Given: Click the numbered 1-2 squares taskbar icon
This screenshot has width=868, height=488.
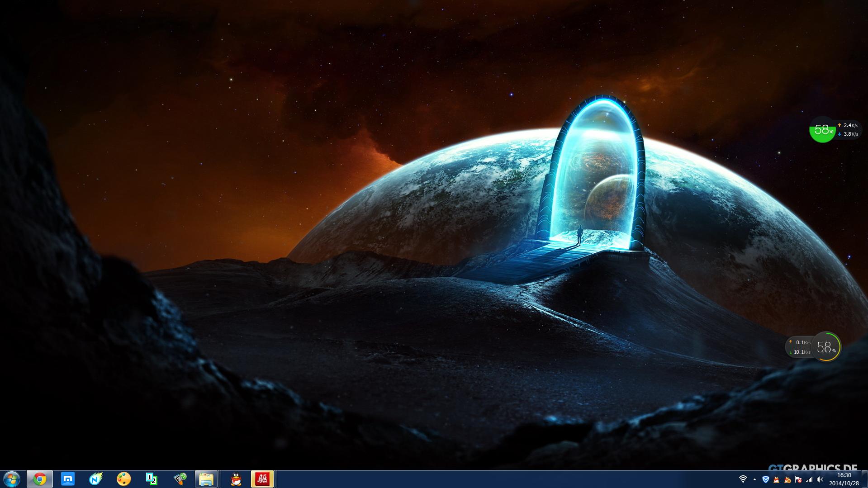Looking at the screenshot, I should pos(152,479).
